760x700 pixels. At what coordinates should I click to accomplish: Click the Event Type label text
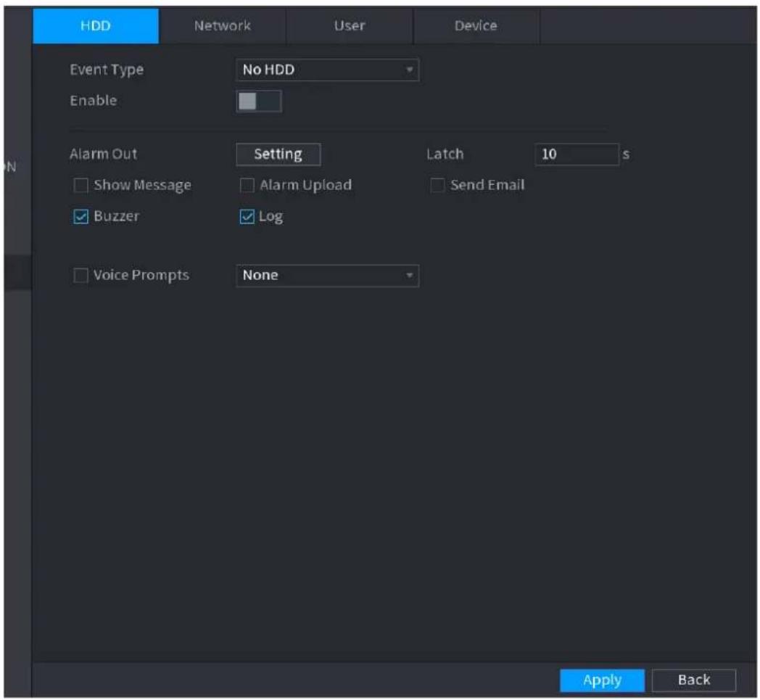[107, 70]
